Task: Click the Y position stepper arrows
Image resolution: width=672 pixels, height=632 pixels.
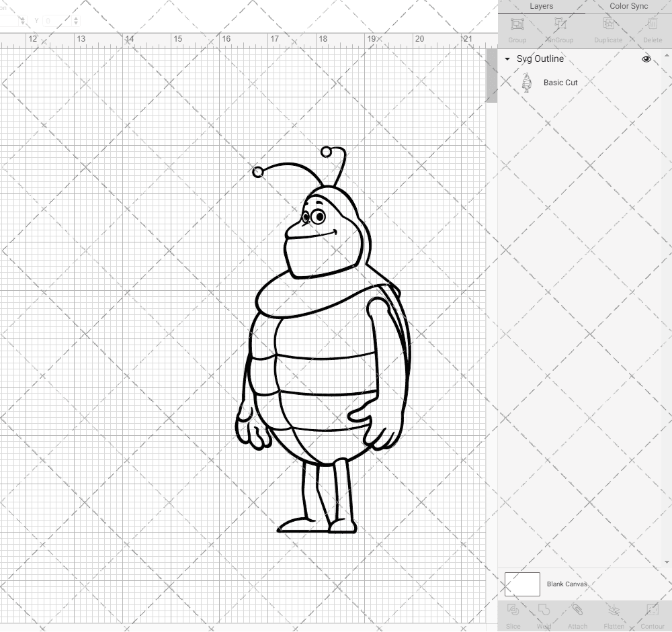Action: click(76, 21)
